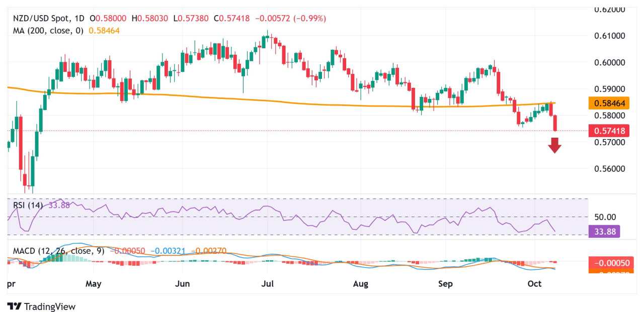
Task: Click the TradingView logo icon
Action: pyautogui.click(x=14, y=306)
